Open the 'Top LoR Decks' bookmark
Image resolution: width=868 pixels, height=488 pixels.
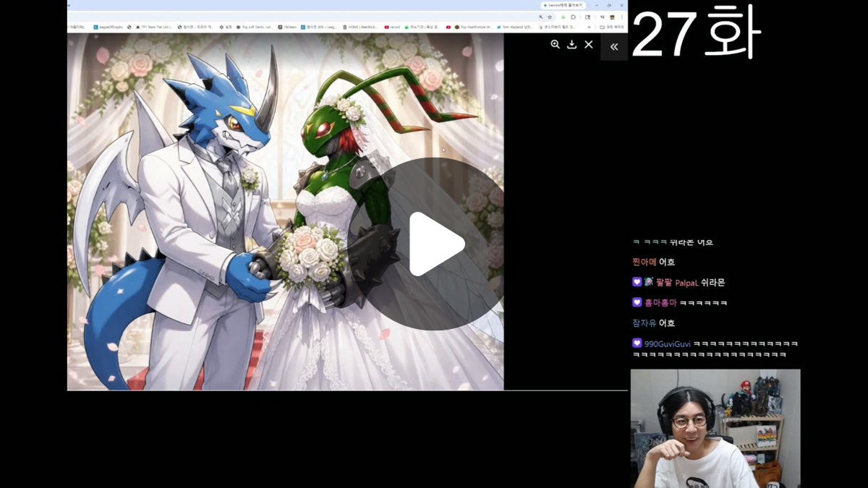tap(255, 27)
